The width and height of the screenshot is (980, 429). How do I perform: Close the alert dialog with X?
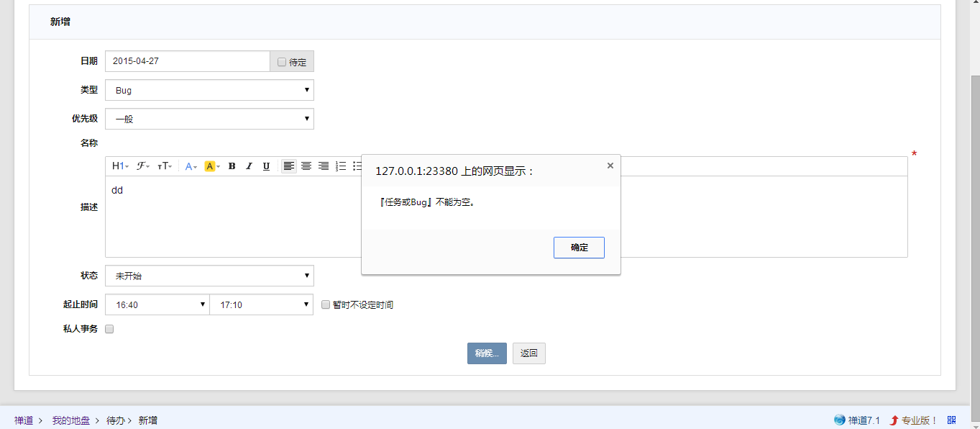[610, 166]
